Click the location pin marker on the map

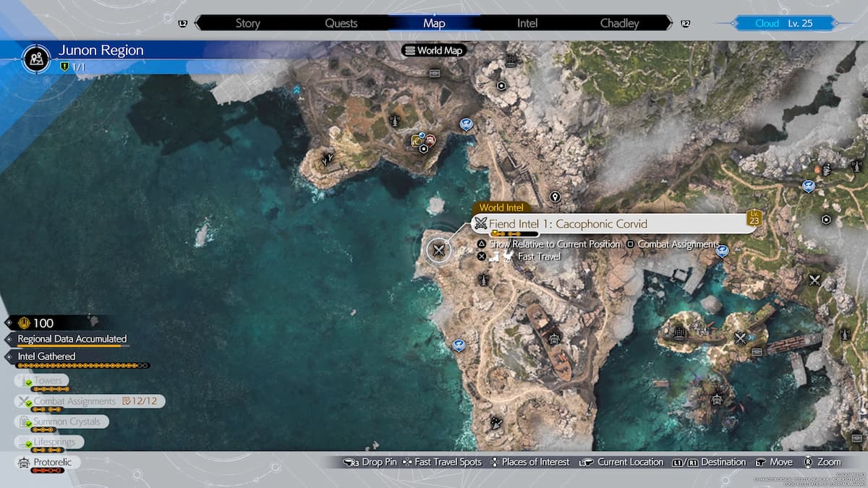pos(555,197)
